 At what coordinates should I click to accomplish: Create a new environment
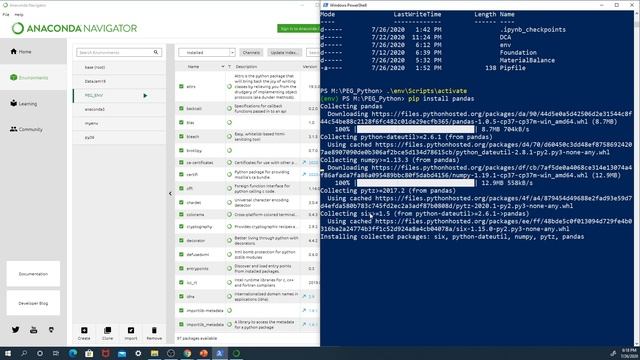coord(84,333)
